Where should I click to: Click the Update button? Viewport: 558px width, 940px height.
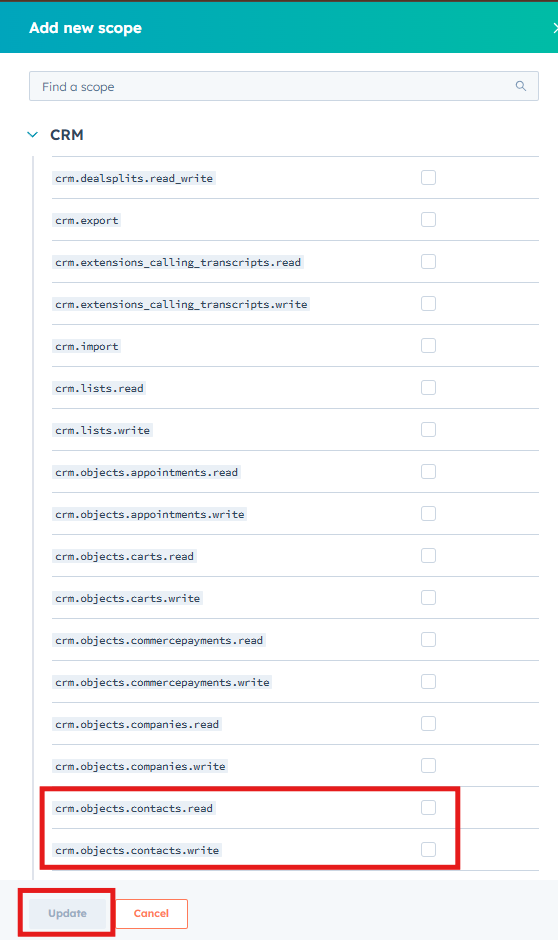(68, 913)
